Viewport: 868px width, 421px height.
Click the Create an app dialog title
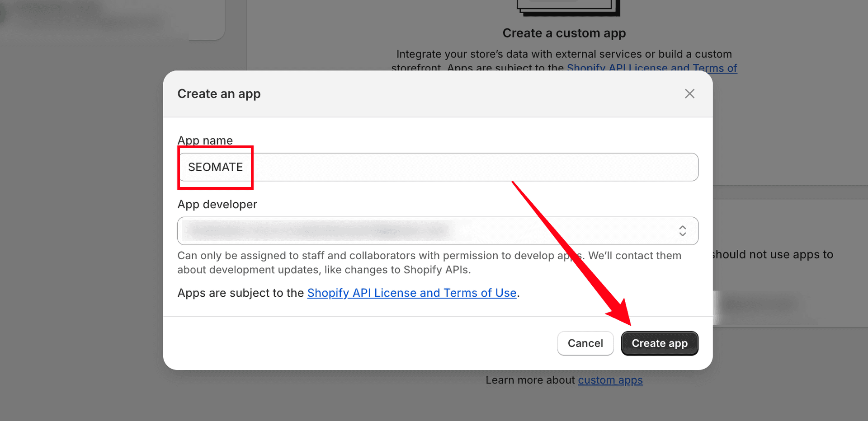[x=219, y=94]
